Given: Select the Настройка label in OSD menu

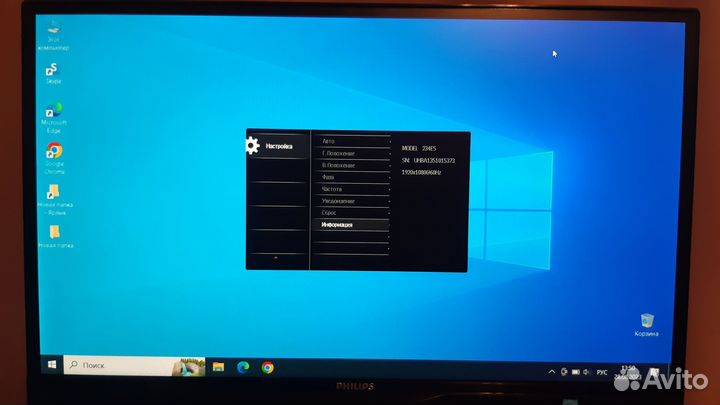Looking at the screenshot, I should pos(279,146).
